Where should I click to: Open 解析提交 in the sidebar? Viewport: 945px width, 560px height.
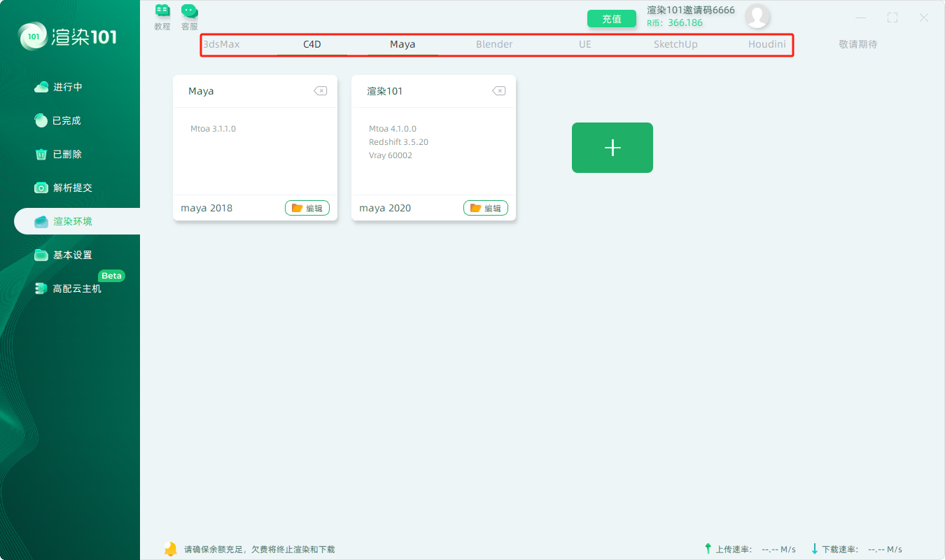click(x=64, y=188)
